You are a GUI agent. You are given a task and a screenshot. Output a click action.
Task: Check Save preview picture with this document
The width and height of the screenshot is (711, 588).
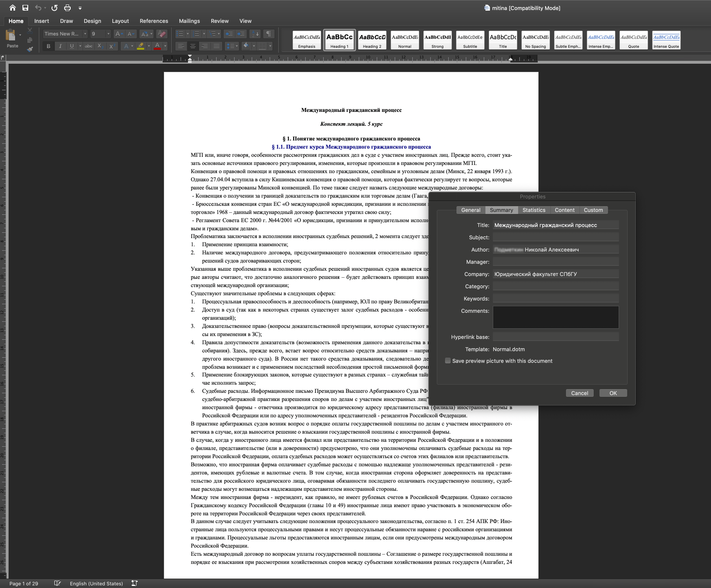pos(448,361)
